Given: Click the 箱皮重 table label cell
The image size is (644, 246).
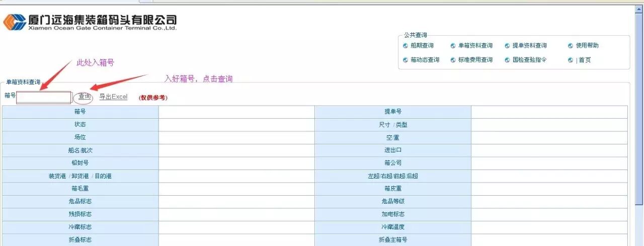Looking at the screenshot, I should [393, 189].
